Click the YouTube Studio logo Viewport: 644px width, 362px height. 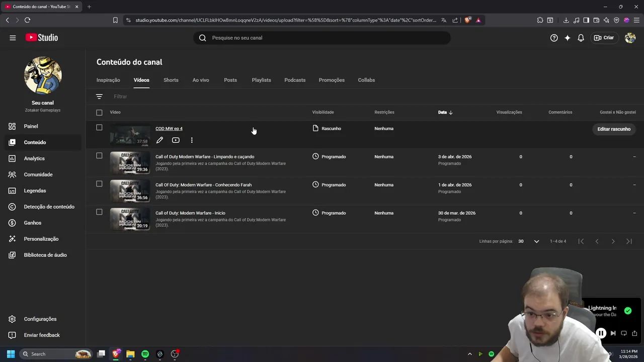(42, 38)
